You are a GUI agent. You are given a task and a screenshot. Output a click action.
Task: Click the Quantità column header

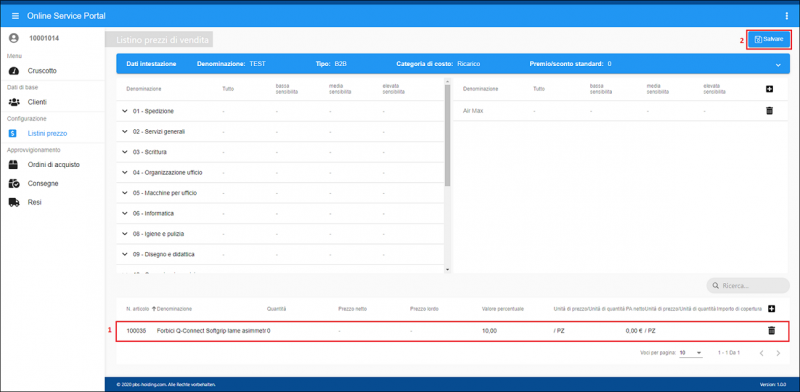coord(277,309)
